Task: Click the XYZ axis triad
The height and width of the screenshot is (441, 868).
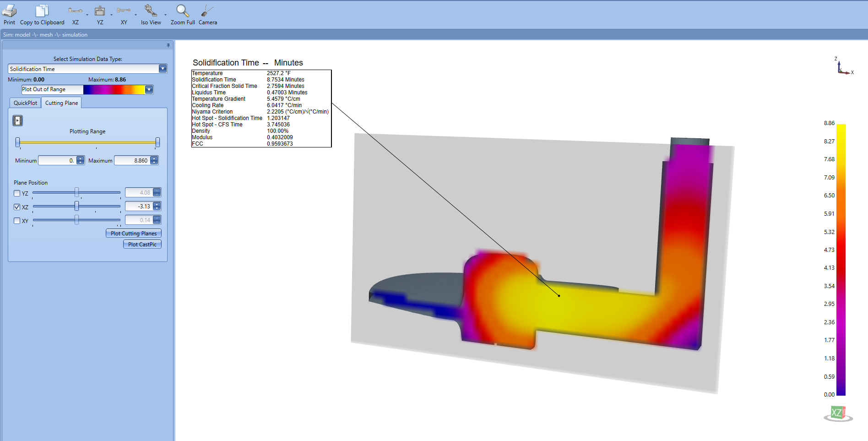Action: pos(844,66)
